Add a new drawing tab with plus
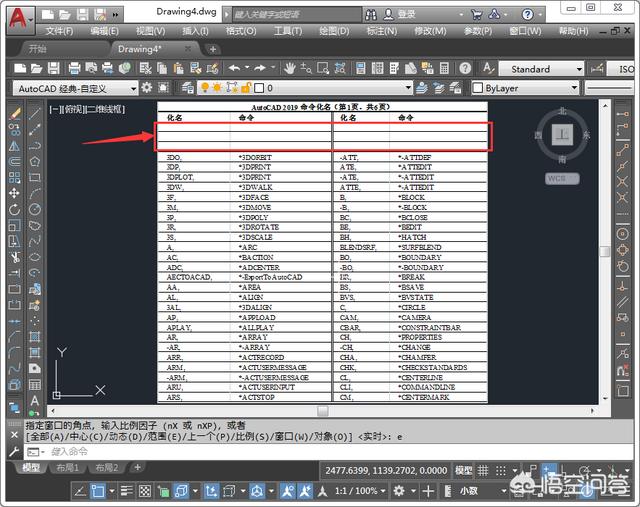This screenshot has height=507, width=640. tap(212, 49)
